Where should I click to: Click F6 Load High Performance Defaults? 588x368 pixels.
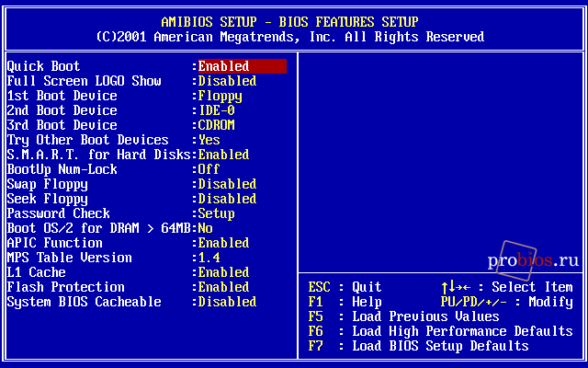click(441, 331)
